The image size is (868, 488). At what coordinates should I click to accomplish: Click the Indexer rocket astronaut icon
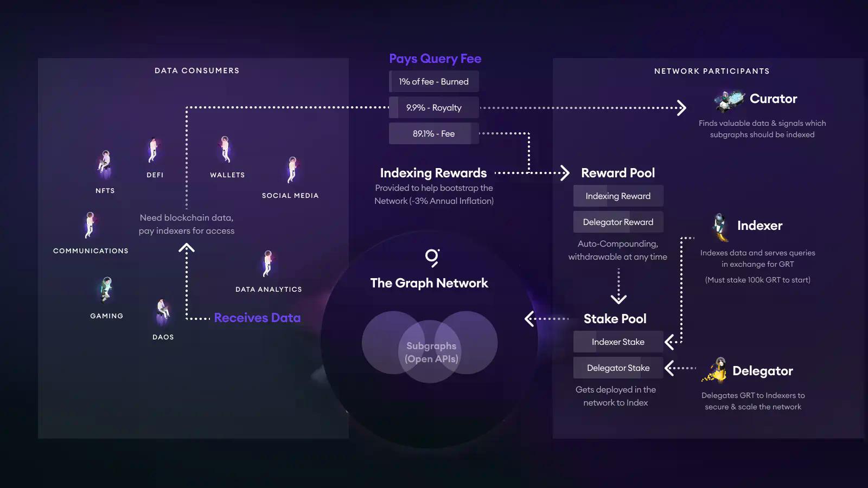click(x=720, y=227)
